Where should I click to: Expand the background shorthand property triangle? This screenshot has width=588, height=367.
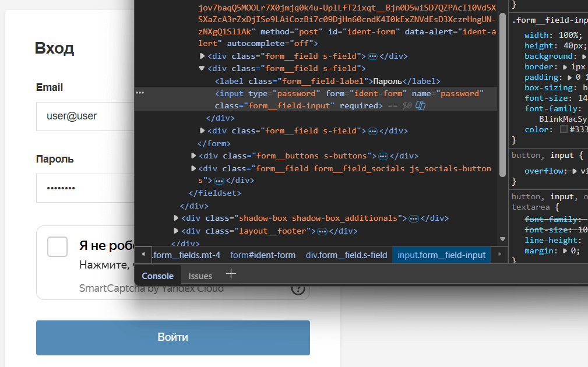[x=584, y=57]
